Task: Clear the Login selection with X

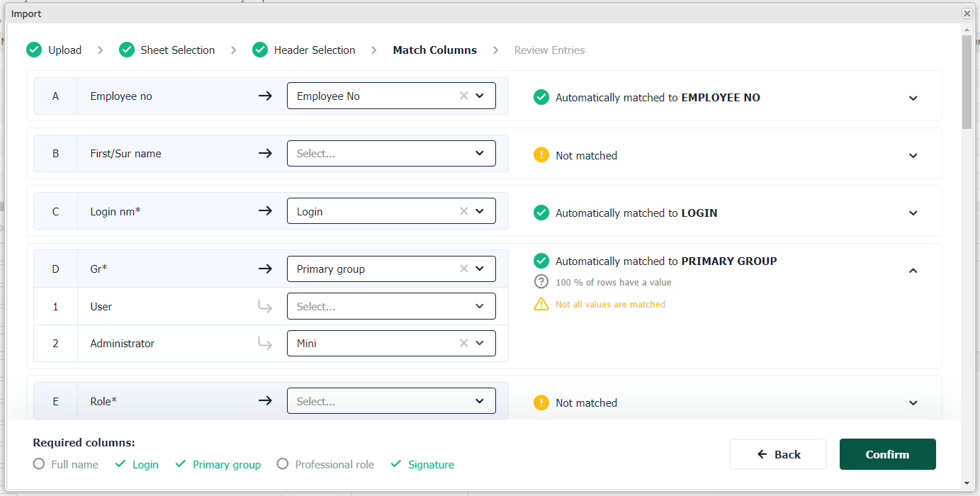Action: pos(463,211)
